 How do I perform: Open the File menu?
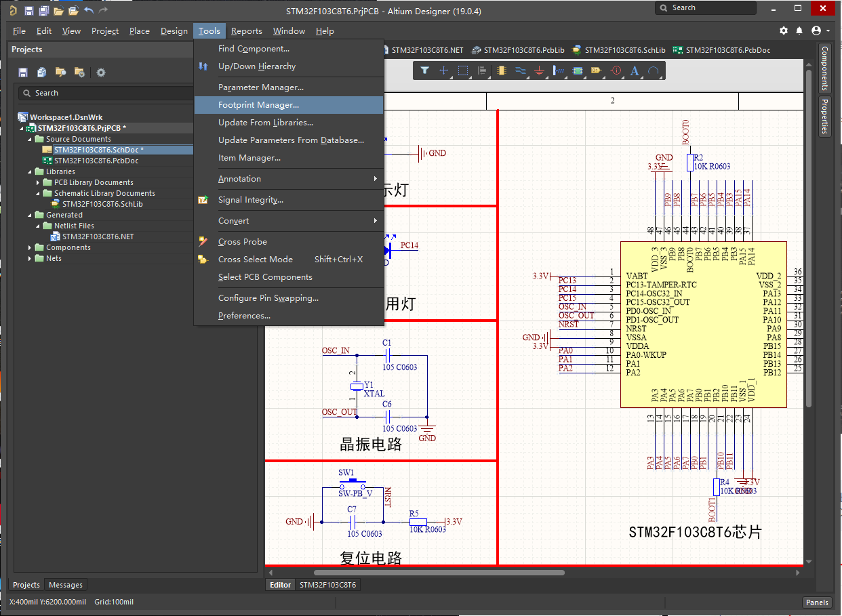[19, 31]
